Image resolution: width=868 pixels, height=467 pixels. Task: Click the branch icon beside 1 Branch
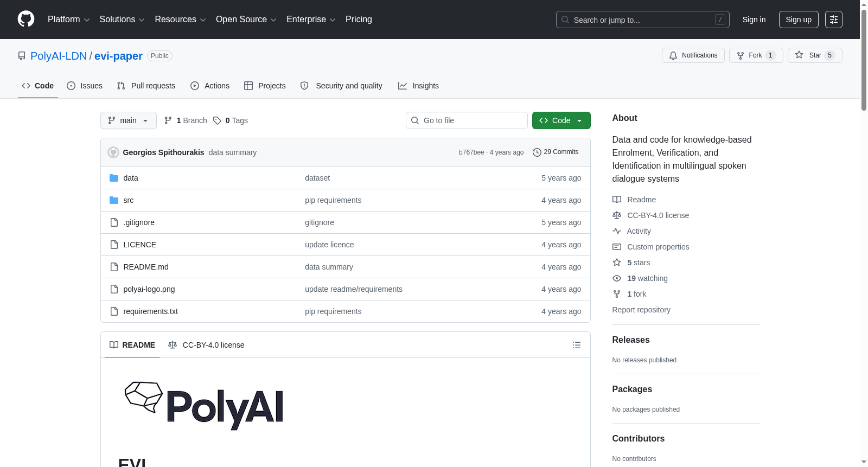(x=168, y=120)
